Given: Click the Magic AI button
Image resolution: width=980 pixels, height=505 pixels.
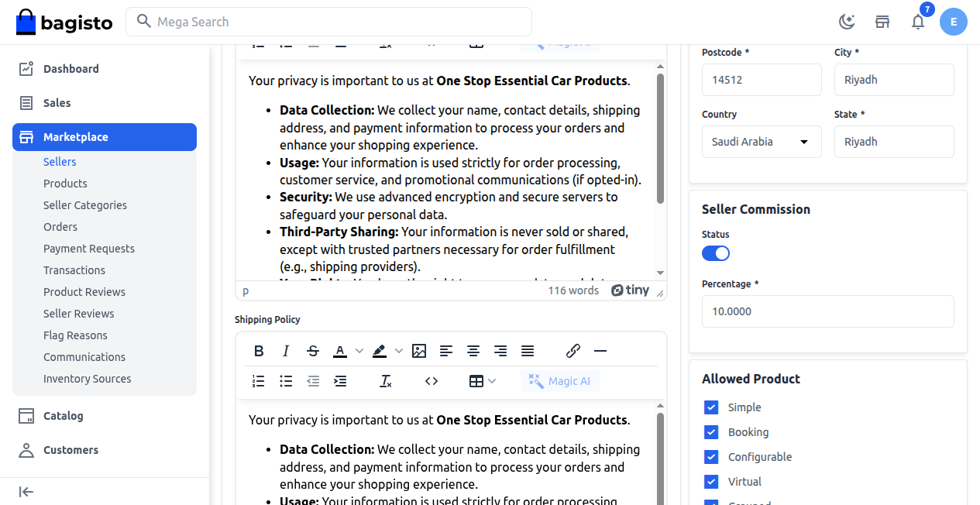Looking at the screenshot, I should 560,381.
